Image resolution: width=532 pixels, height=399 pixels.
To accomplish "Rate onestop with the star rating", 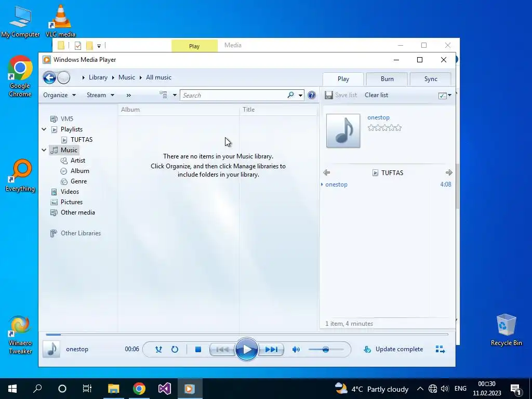I will point(384,128).
